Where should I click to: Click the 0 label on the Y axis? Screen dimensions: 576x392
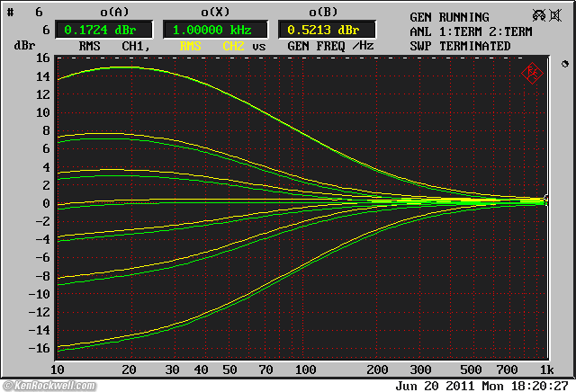click(x=46, y=203)
